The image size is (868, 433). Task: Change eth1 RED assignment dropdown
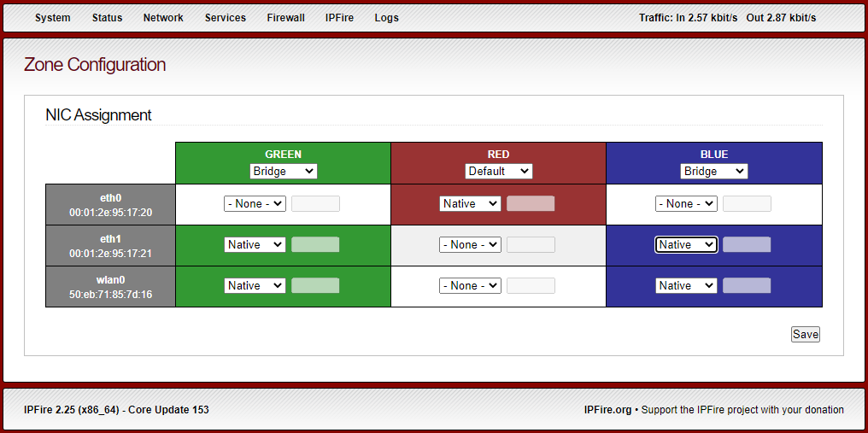tap(470, 245)
